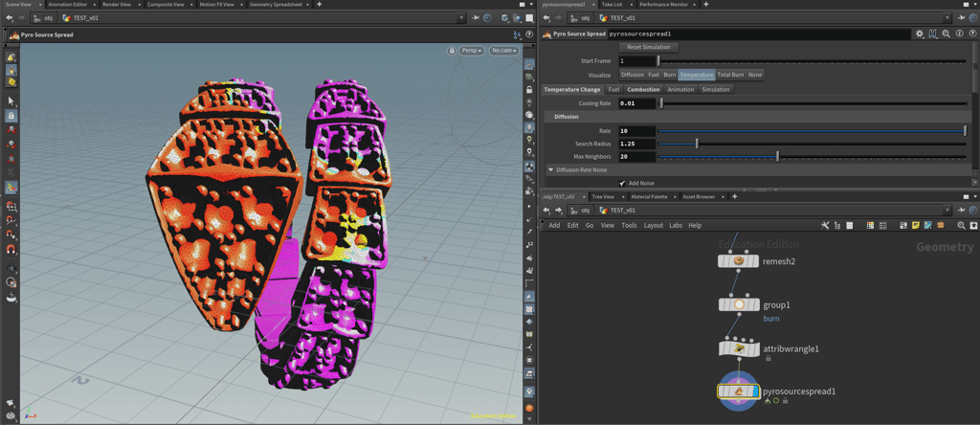Click the remesh2 node icon
Screen dimensions: 980x425
(738, 260)
